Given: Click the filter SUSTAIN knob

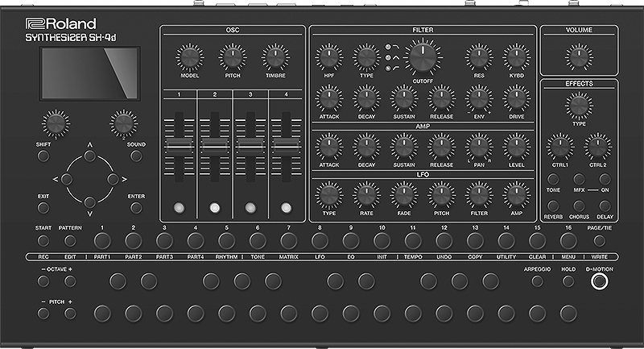Looking at the screenshot, I should pos(404,98).
